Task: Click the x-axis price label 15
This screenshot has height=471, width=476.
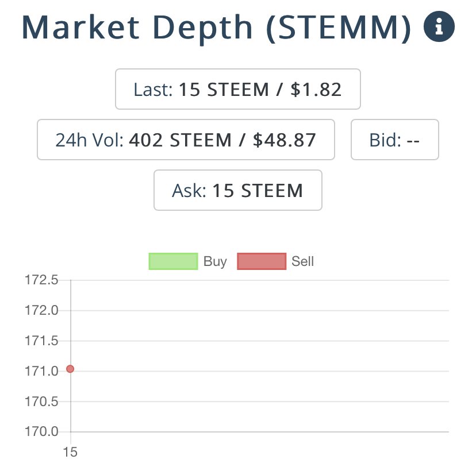Action: 70,452
